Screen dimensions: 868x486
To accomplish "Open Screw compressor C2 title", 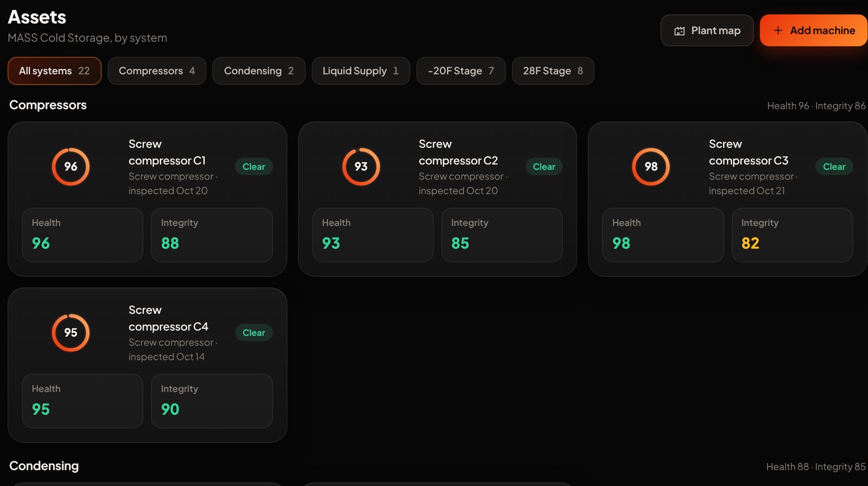I will tap(458, 152).
